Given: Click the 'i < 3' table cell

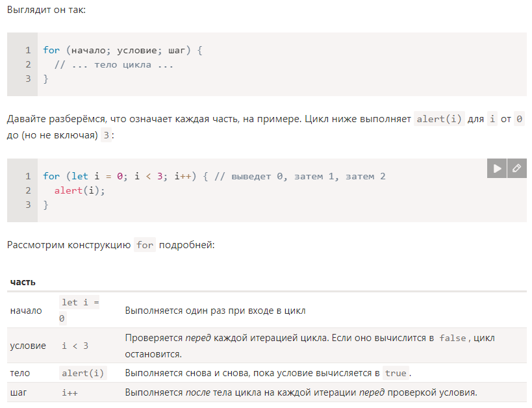Looking at the screenshot, I should 75,346.
